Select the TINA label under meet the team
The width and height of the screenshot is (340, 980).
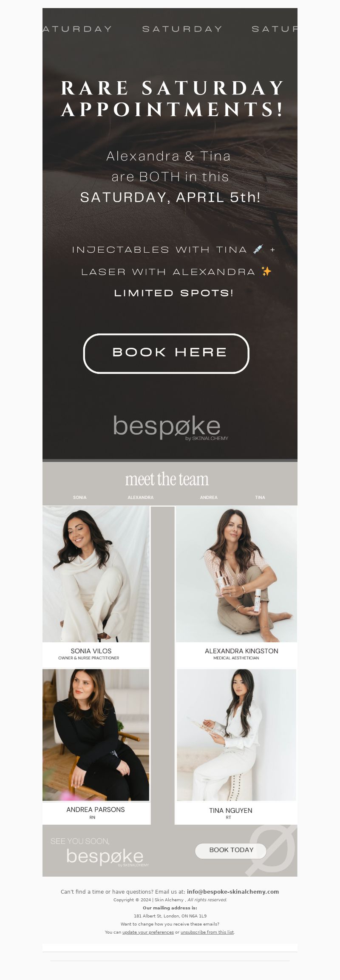click(260, 497)
